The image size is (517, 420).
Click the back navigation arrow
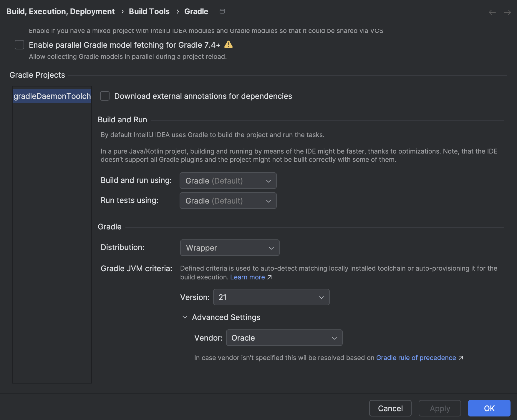[492, 12]
